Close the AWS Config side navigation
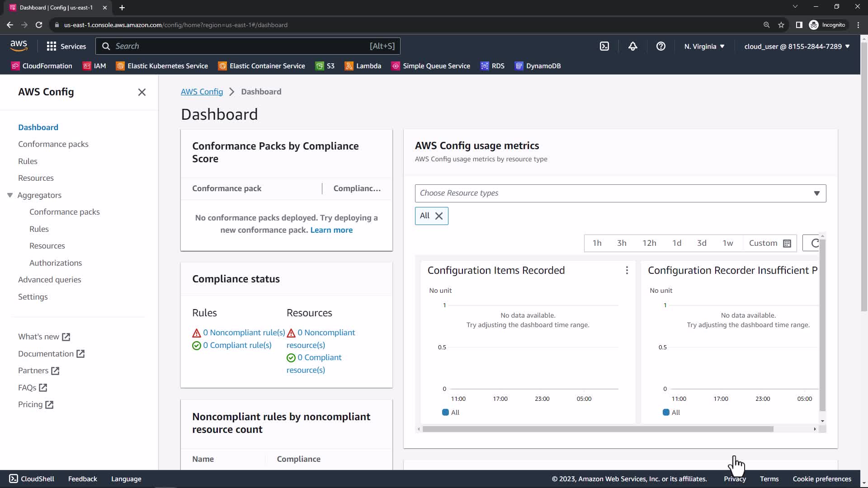Screen dimensions: 868x488 tap(142, 92)
